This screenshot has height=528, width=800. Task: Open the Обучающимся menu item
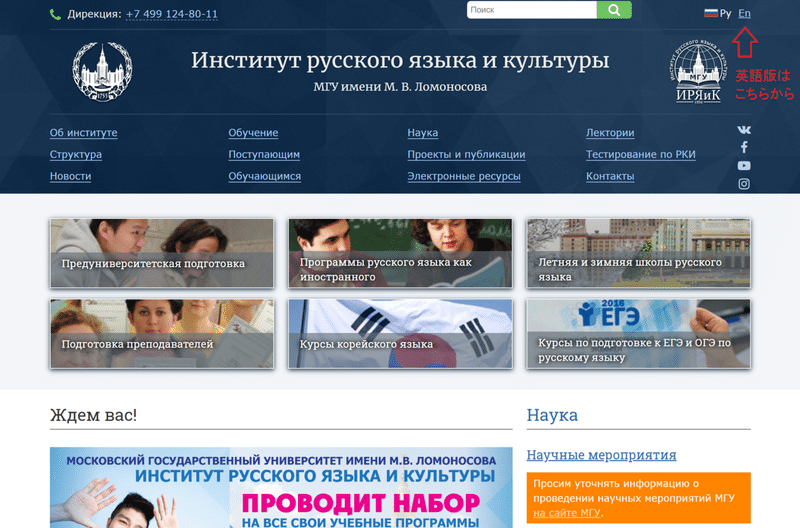coord(264,177)
